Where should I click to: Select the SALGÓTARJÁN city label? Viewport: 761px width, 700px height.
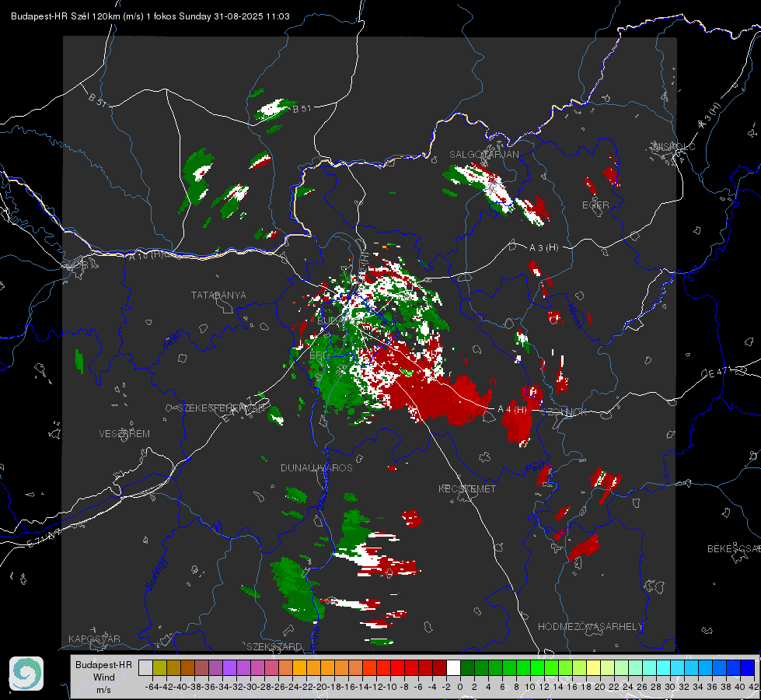pos(483,155)
